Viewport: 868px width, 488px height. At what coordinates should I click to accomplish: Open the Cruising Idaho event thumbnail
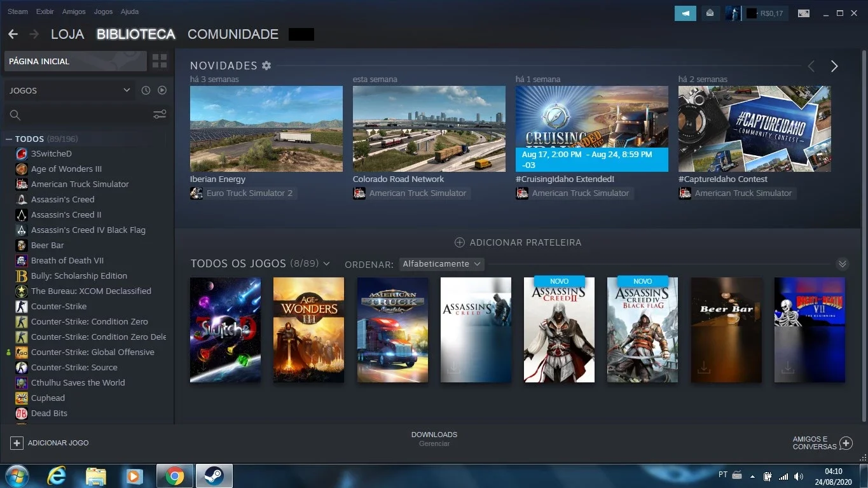[592, 129]
